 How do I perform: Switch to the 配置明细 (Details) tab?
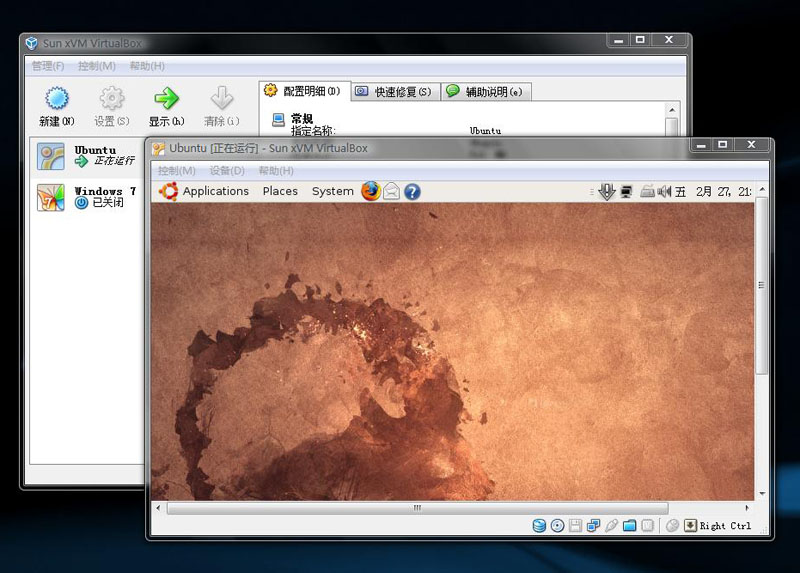pos(304,91)
